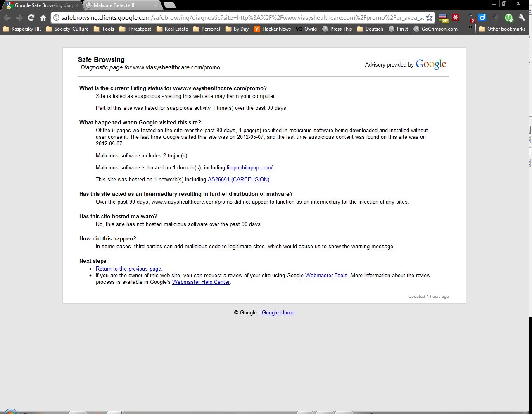Open the GoCrimson.com bookmark
532x414 pixels.
435,29
